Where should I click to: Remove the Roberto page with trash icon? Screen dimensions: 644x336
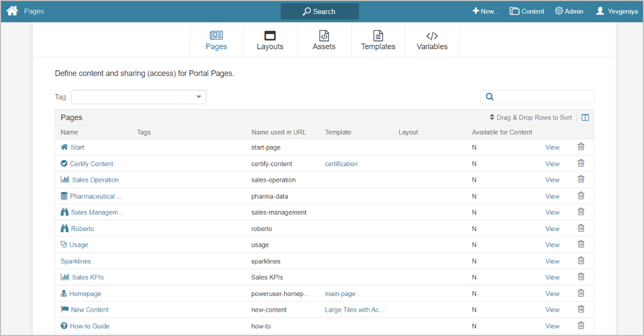(581, 228)
